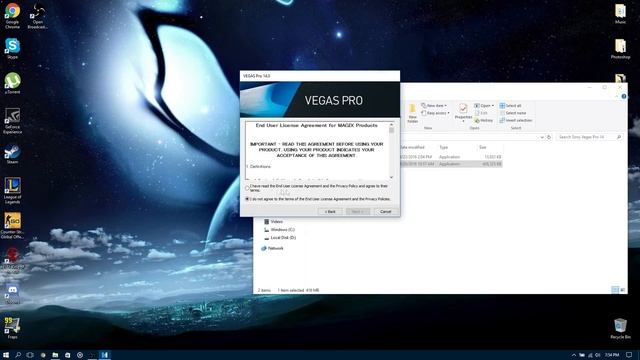Viewport: 640px width, 360px height.
Task: Open the Music folder on the desktop
Action: [x=620, y=14]
